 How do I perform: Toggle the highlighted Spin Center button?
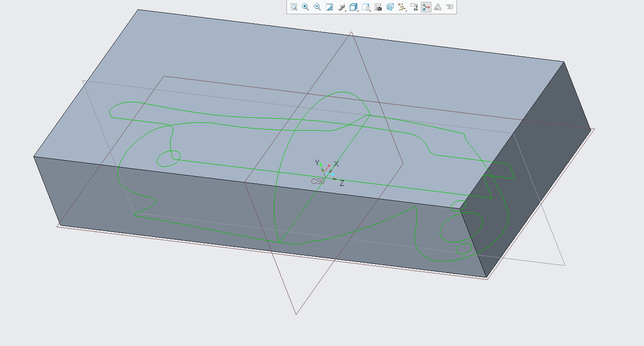[426, 7]
